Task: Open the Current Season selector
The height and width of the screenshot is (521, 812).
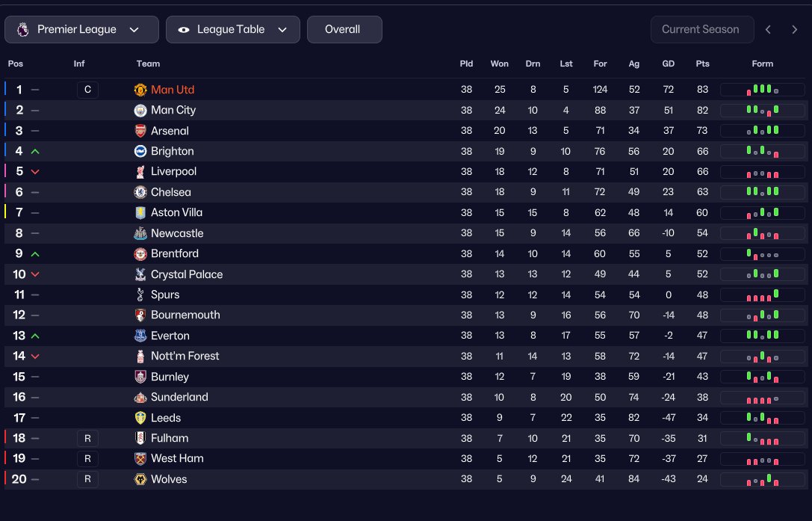Action: click(701, 30)
